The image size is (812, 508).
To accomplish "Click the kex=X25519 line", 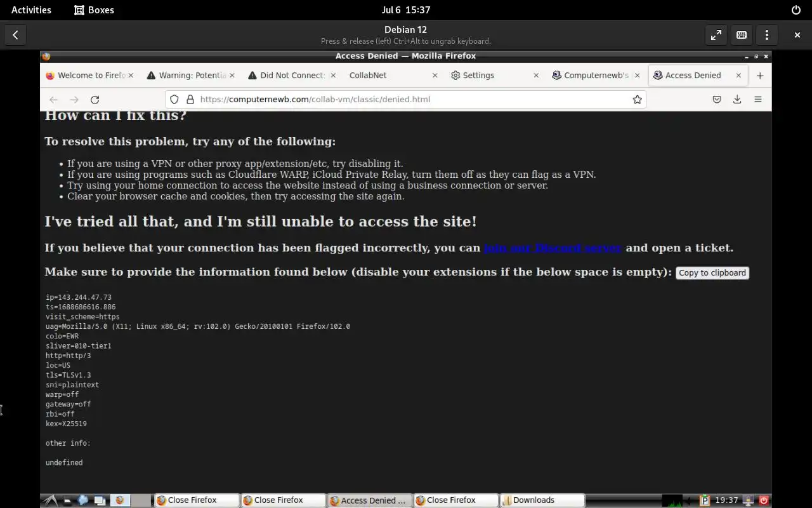I will 66,424.
